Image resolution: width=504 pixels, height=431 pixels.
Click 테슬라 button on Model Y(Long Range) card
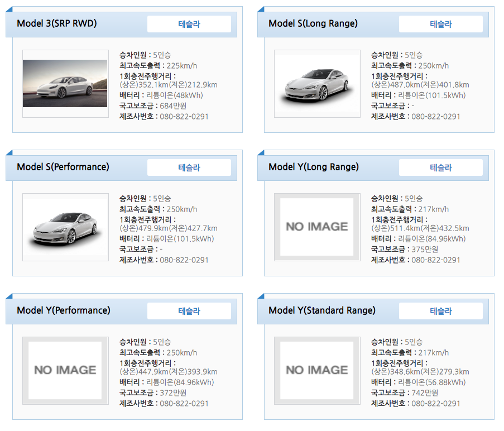click(x=441, y=167)
